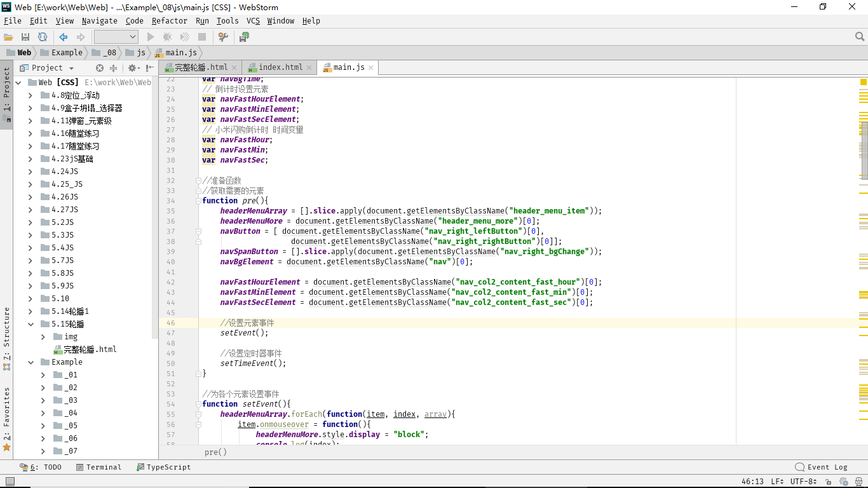Click the Debug bug icon
Screen dimensions: 868x488
(168, 37)
